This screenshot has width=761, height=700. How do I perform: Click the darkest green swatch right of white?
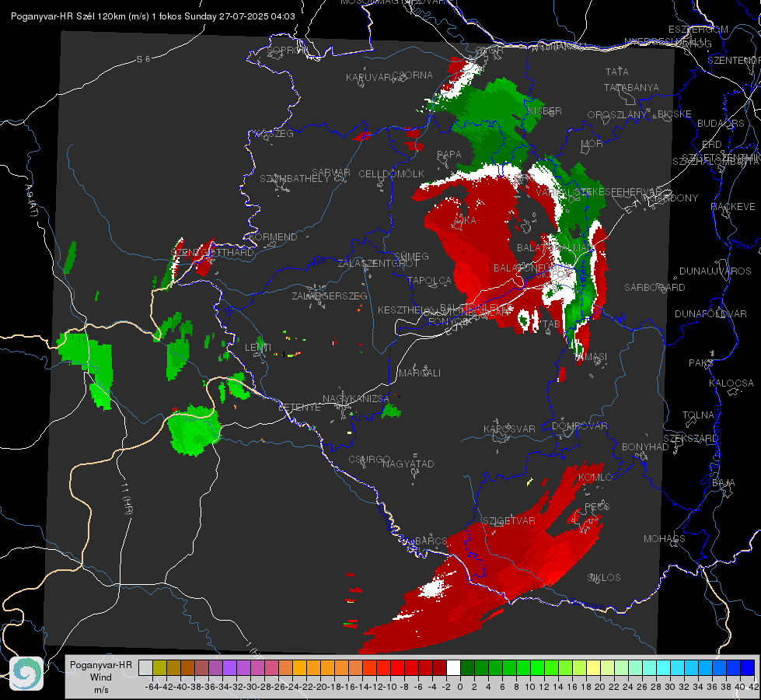click(467, 667)
